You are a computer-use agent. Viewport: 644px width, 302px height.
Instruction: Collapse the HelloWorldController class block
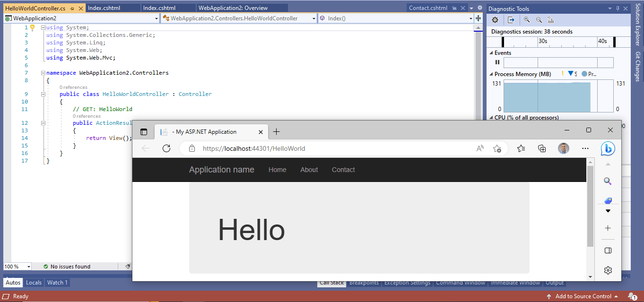pyautogui.click(x=43, y=94)
